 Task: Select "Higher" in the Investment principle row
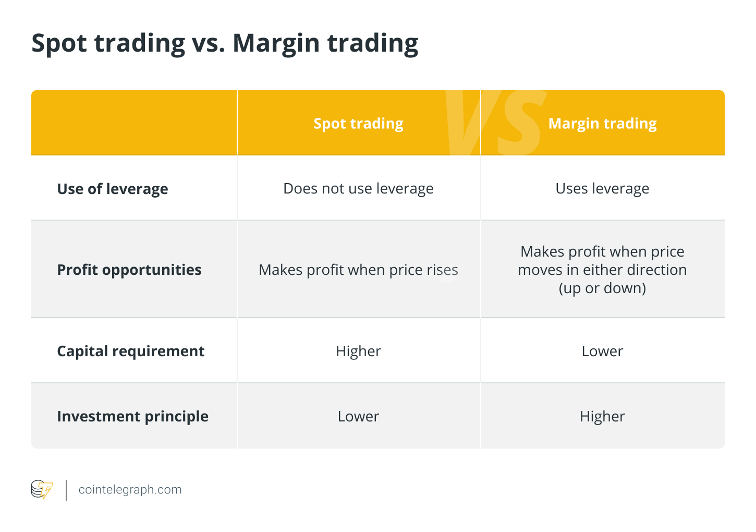[602, 416]
